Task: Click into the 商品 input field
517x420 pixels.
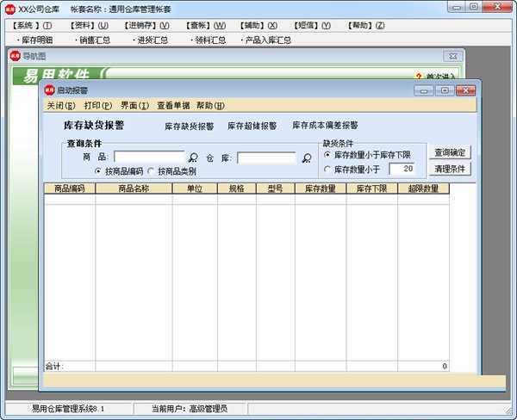Action: tap(149, 157)
